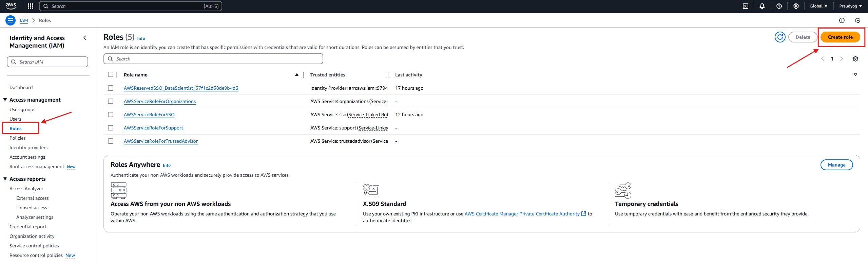Open the AWS services grid menu
Screen dimensions: 868x262
point(30,6)
